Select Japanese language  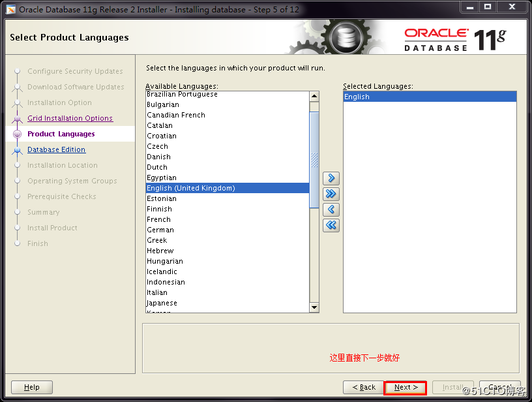point(228,303)
